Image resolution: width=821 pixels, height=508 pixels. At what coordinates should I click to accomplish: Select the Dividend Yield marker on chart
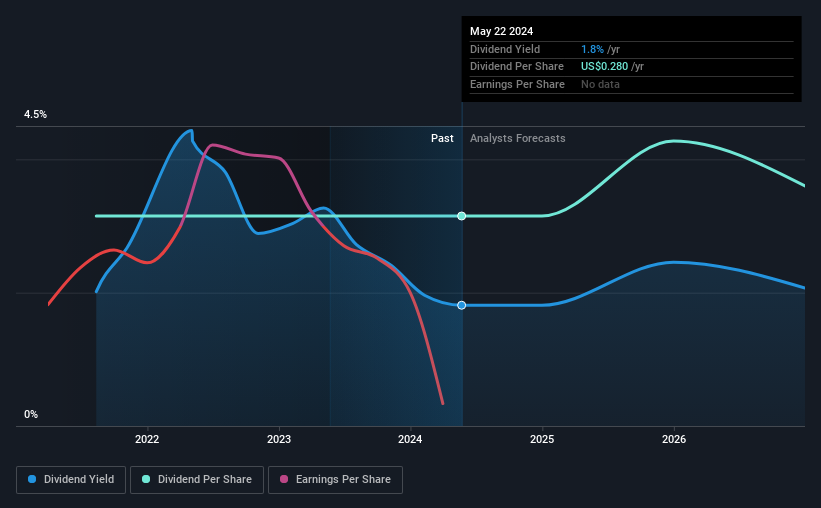pyautogui.click(x=461, y=305)
